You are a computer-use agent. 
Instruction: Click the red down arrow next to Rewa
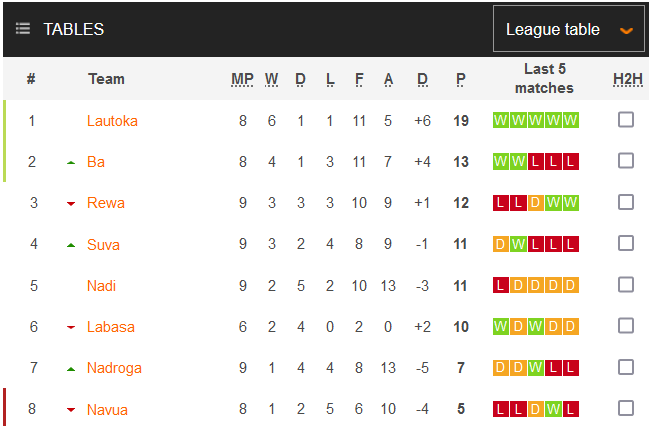pyautogui.click(x=71, y=204)
